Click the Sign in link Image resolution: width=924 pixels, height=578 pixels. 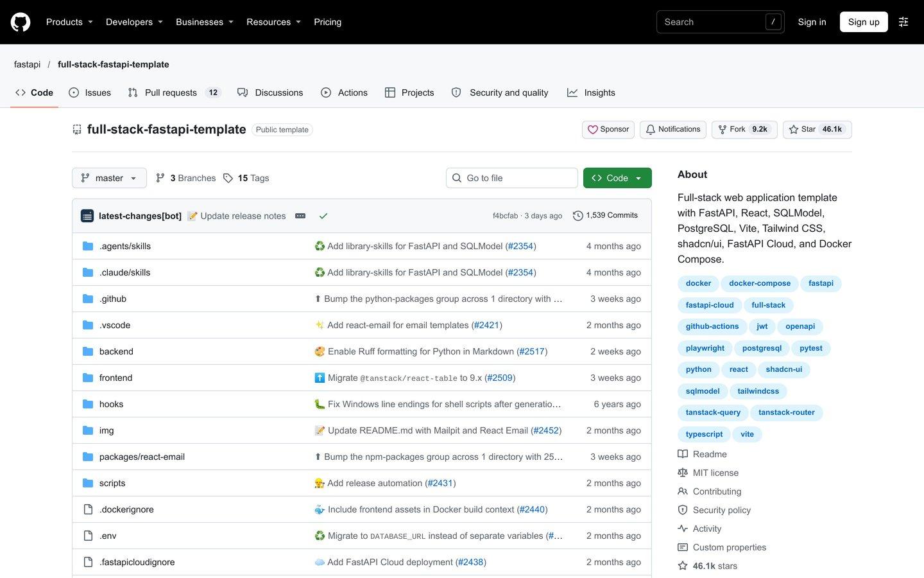pos(812,22)
